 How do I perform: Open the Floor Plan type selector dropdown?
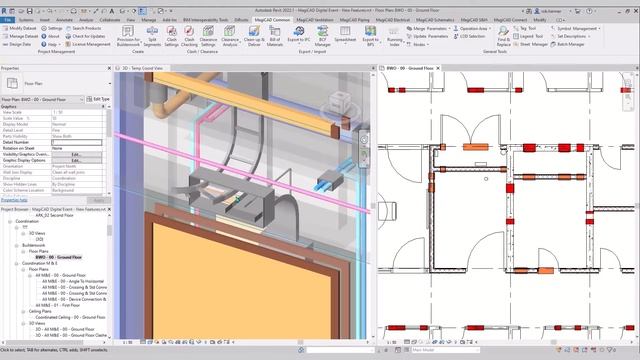point(109,83)
